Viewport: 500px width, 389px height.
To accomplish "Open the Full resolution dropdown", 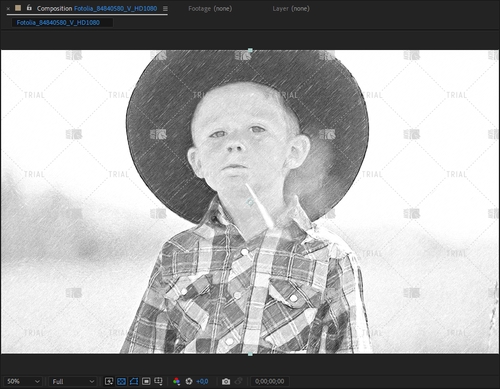I will pyautogui.click(x=73, y=381).
